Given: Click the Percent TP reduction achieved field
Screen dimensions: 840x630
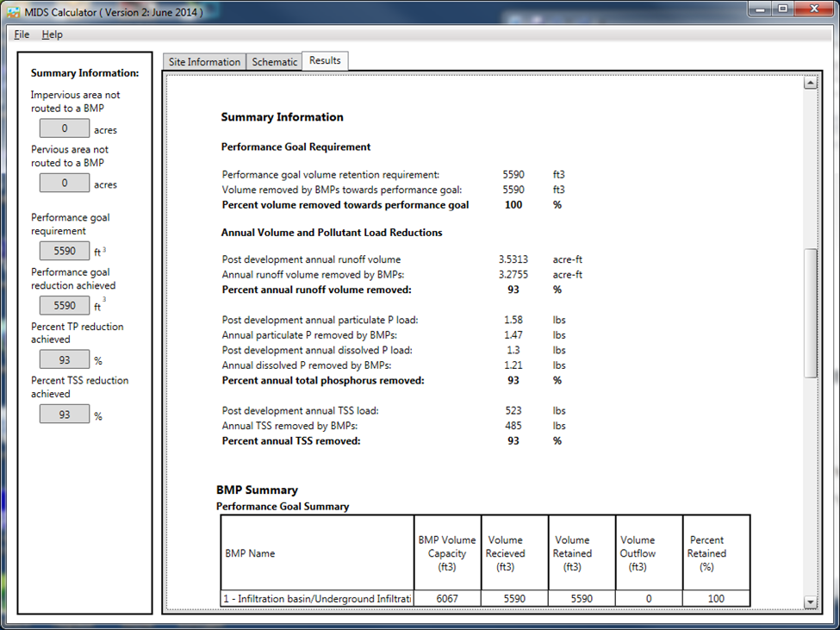Looking at the screenshot, I should (x=65, y=360).
